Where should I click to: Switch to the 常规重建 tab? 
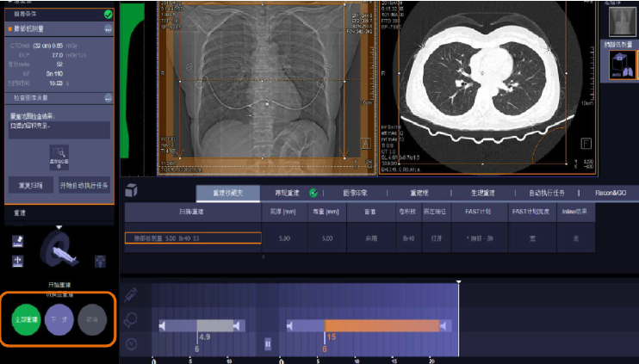click(288, 193)
